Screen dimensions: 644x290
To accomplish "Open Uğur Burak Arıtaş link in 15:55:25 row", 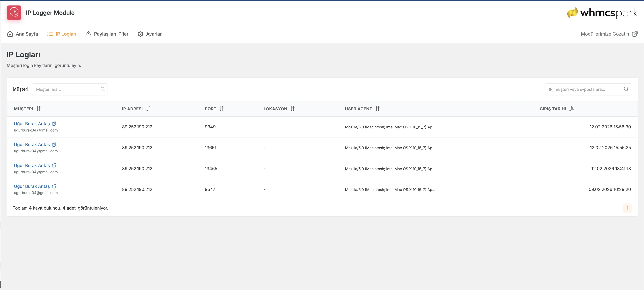I will [32, 144].
